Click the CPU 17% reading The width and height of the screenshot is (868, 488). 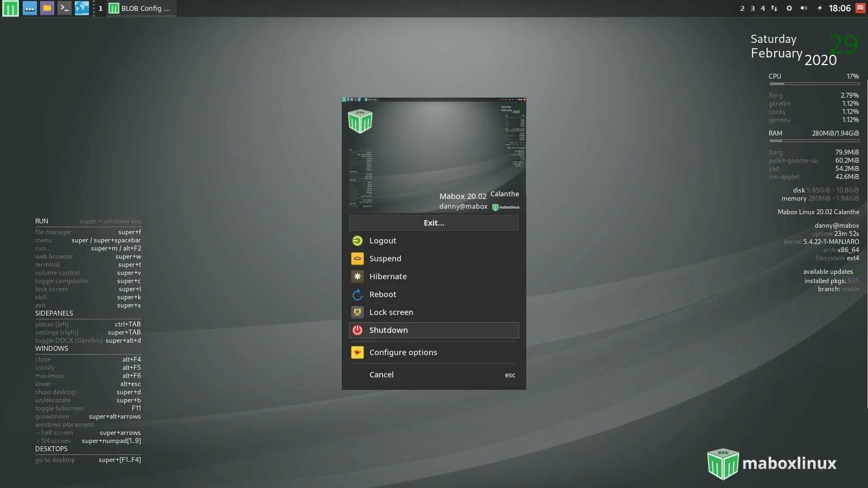[x=814, y=76]
